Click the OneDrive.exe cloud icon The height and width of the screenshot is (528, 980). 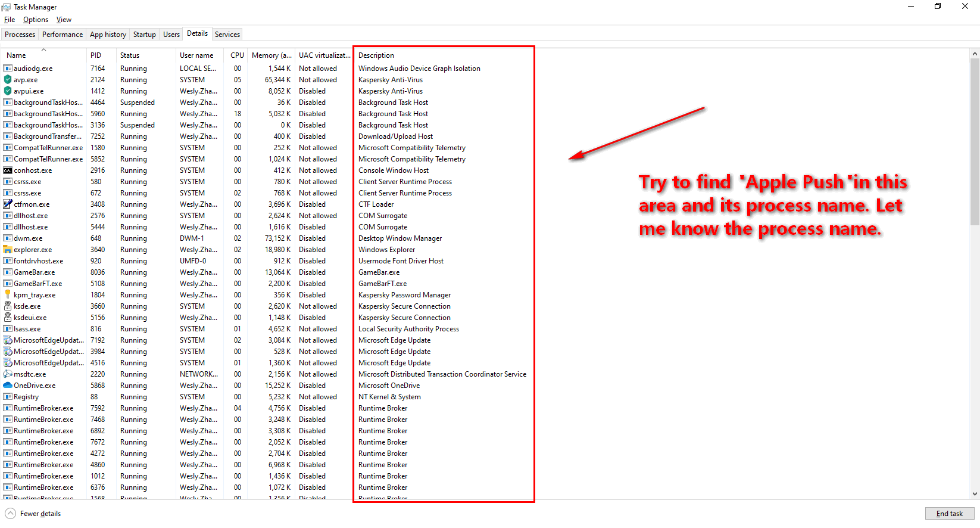point(8,386)
